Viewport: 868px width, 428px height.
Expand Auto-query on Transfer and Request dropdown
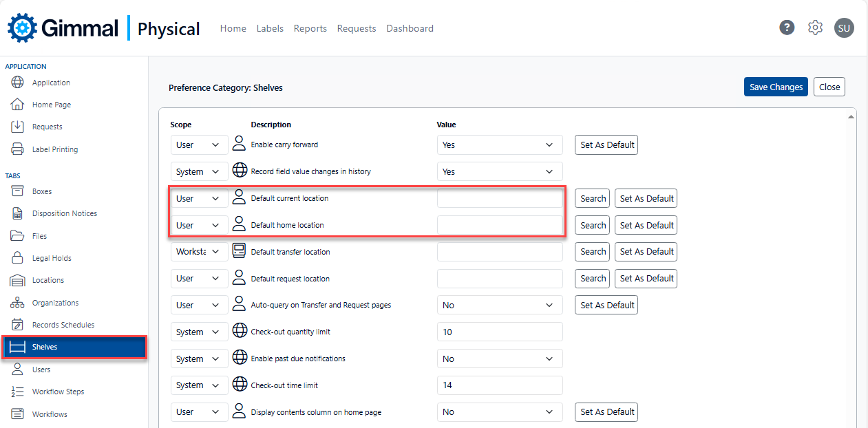pos(499,306)
